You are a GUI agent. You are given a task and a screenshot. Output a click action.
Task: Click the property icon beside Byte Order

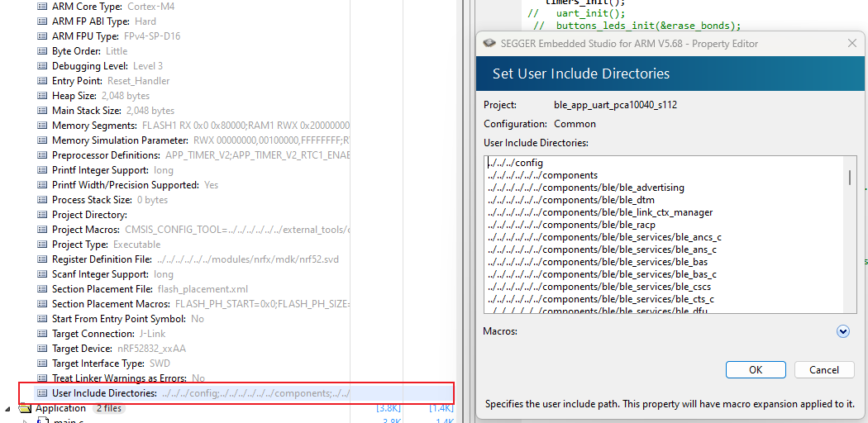pyautogui.click(x=41, y=51)
